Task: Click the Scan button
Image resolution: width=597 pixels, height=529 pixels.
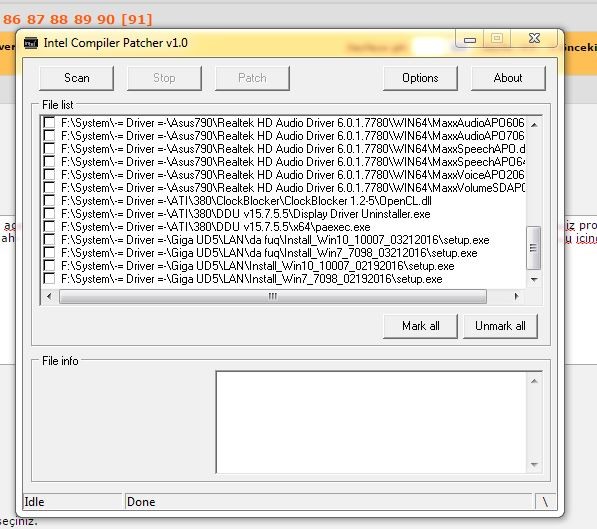Action: click(x=77, y=78)
